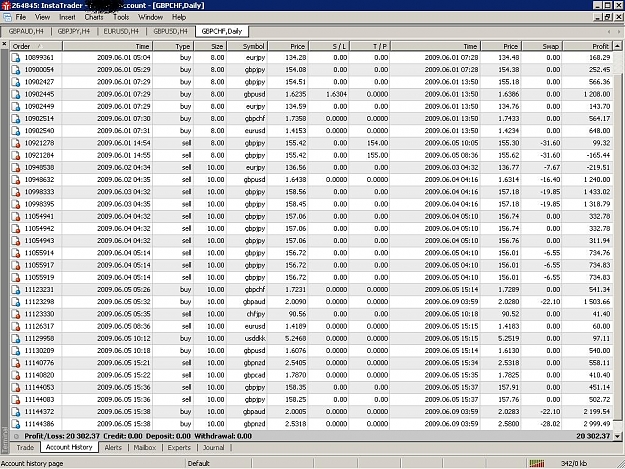Sort by the Type column header
Screen dimensions: 625x469
click(173, 46)
